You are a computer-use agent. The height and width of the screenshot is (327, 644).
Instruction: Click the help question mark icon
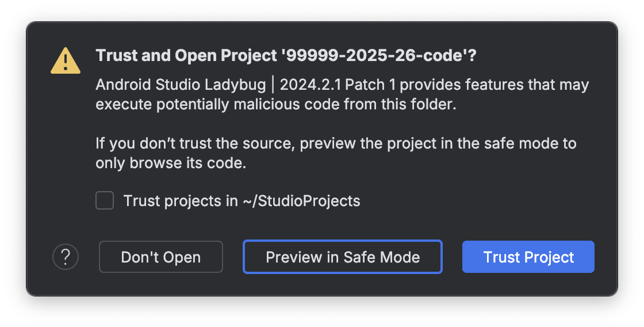(x=66, y=257)
